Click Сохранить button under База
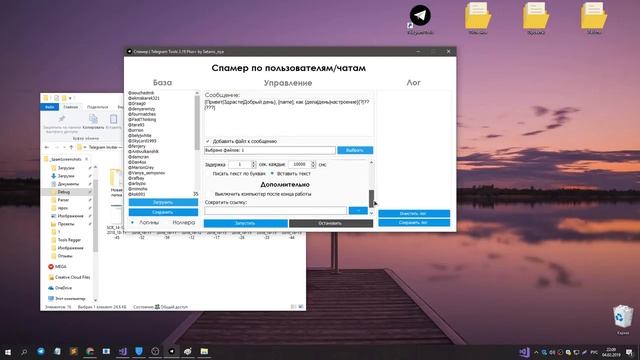The width and height of the screenshot is (640, 360). [163, 212]
